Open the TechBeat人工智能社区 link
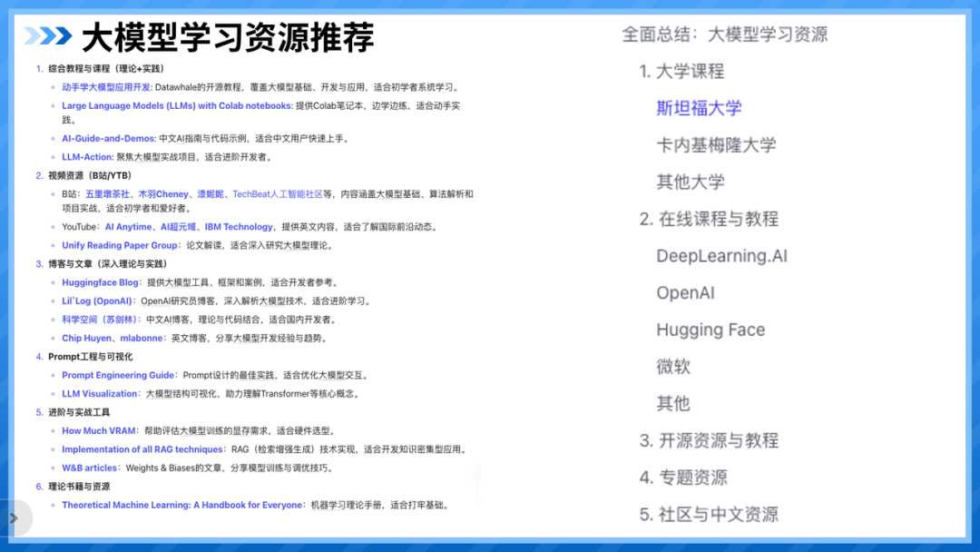Image resolution: width=980 pixels, height=552 pixels. point(278,193)
